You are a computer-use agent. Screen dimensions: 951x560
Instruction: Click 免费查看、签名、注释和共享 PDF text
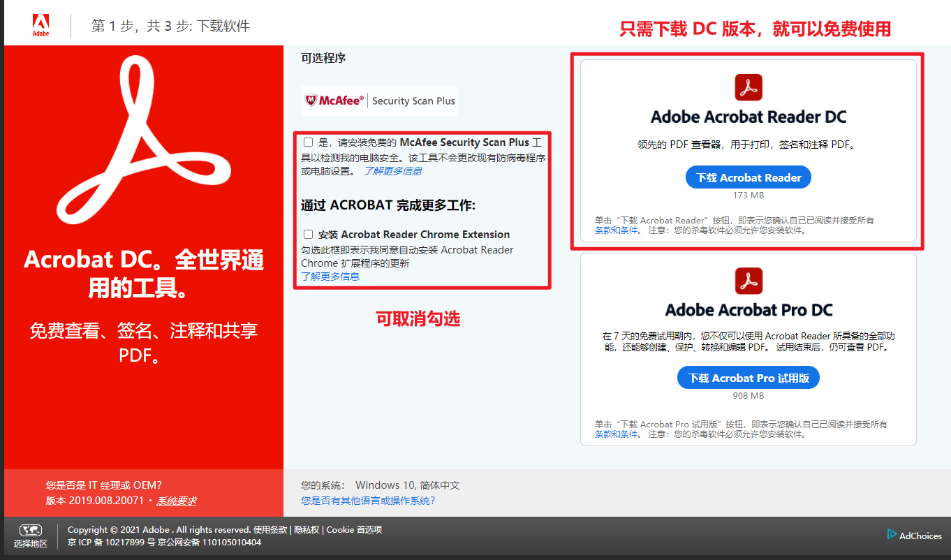click(143, 343)
